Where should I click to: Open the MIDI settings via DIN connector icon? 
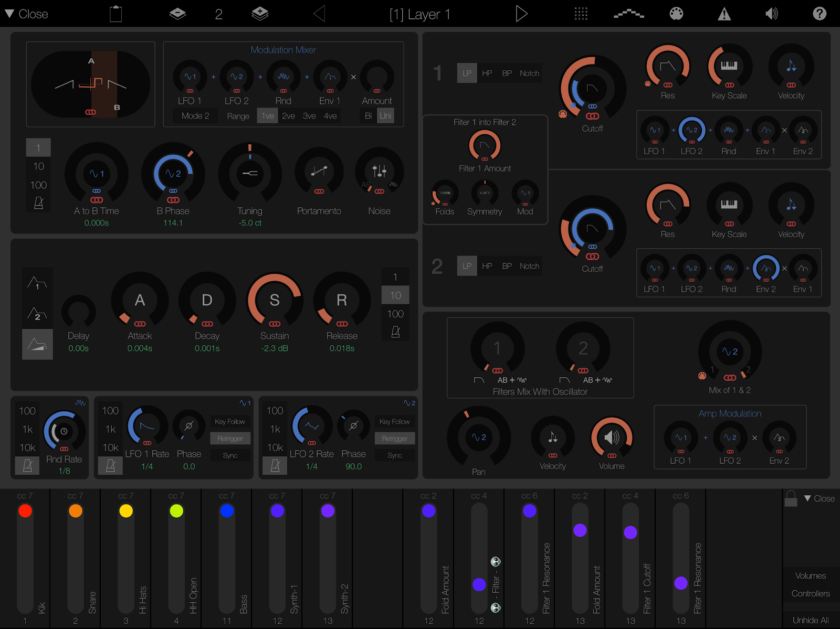676,14
